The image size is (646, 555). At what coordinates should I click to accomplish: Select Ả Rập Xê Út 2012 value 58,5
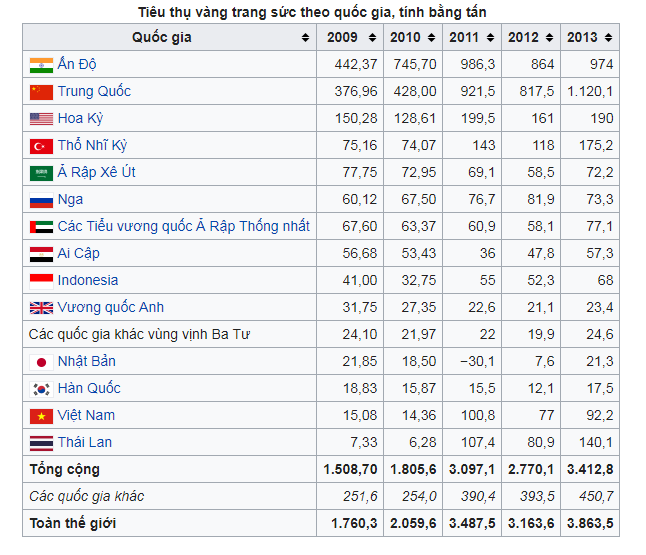pos(541,172)
